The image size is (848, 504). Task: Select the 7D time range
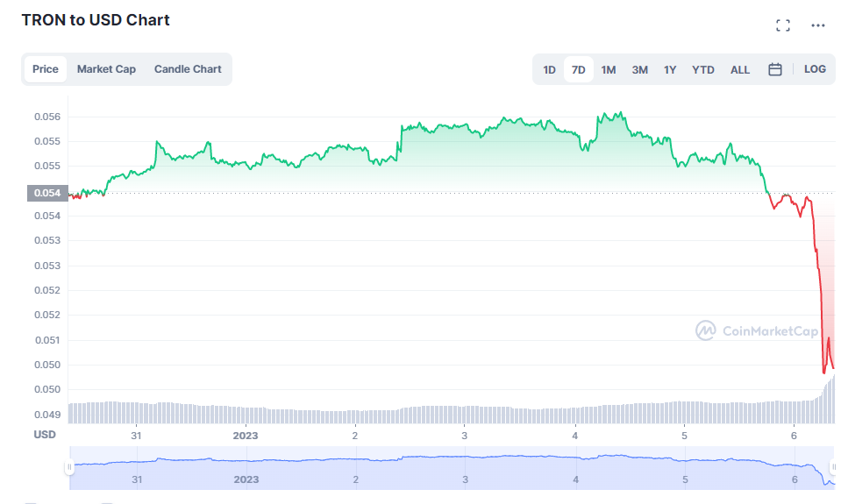[578, 70]
